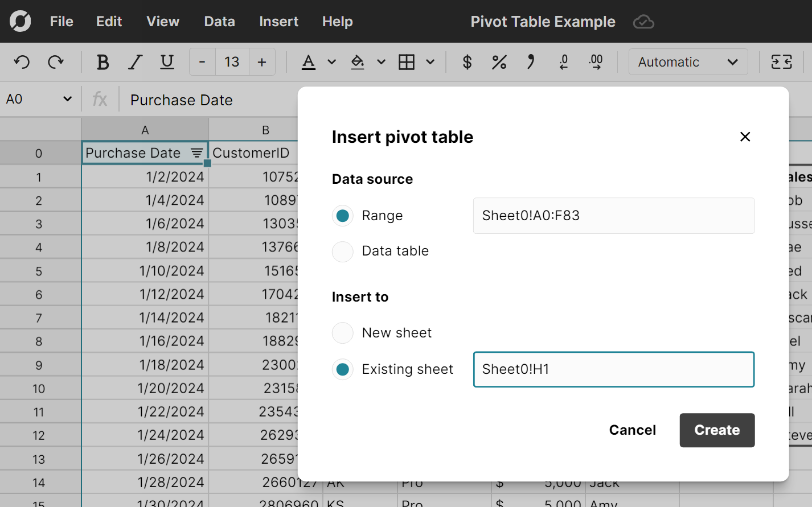The image size is (812, 507).
Task: Open the Insert menu
Action: [278, 22]
